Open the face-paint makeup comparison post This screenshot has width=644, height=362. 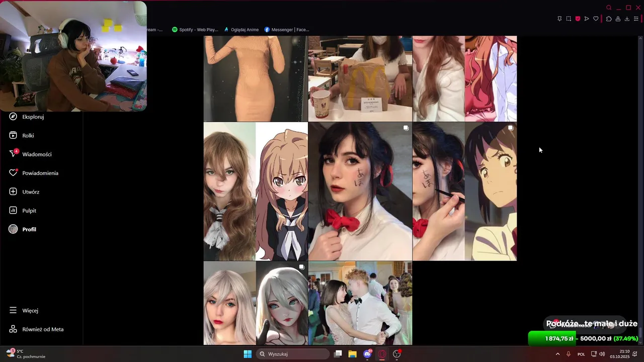(464, 191)
